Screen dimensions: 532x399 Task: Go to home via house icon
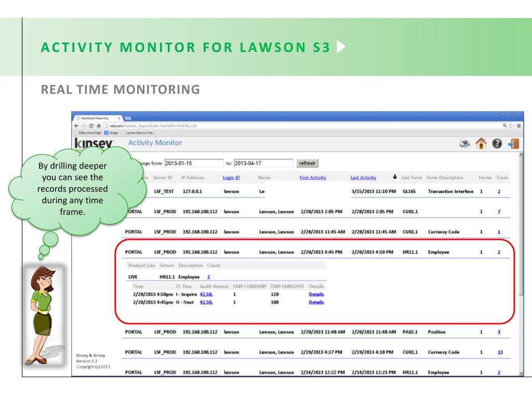point(481,143)
